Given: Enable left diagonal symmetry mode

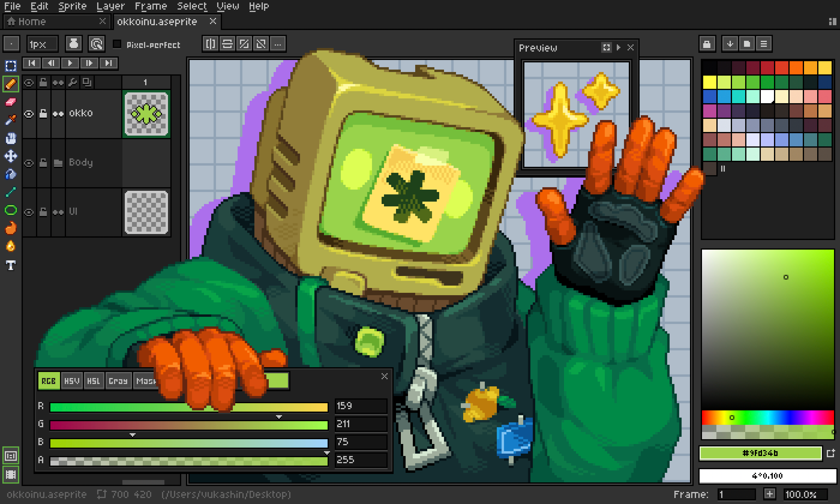Looking at the screenshot, I should pos(261,44).
